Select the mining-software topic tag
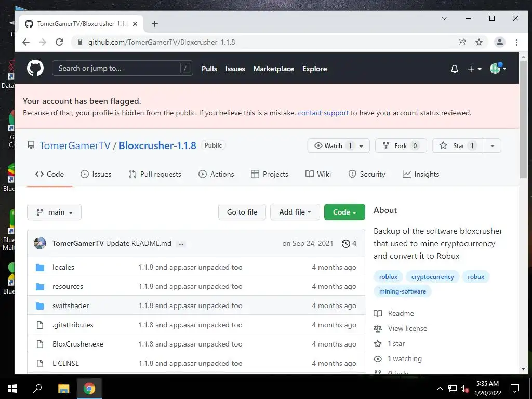Viewport: 532px width, 399px height. [x=403, y=291]
